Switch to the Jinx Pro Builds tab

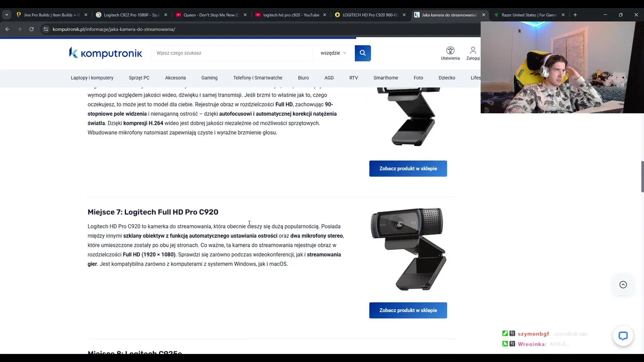[x=50, y=15]
